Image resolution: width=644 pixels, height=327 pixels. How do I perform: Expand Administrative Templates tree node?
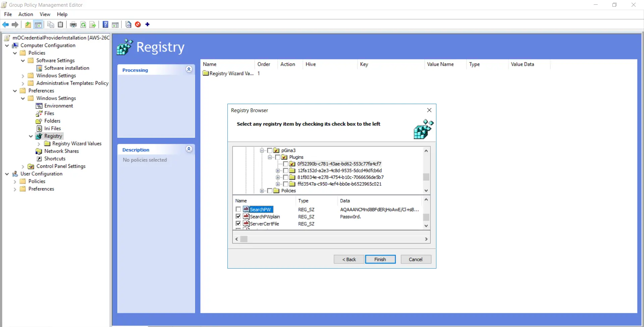coord(23,83)
